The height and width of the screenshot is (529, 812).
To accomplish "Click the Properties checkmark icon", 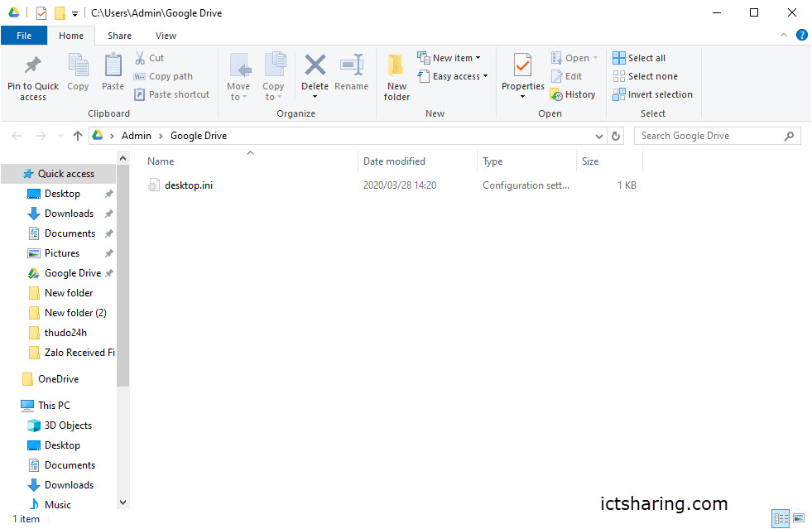I will (x=522, y=65).
